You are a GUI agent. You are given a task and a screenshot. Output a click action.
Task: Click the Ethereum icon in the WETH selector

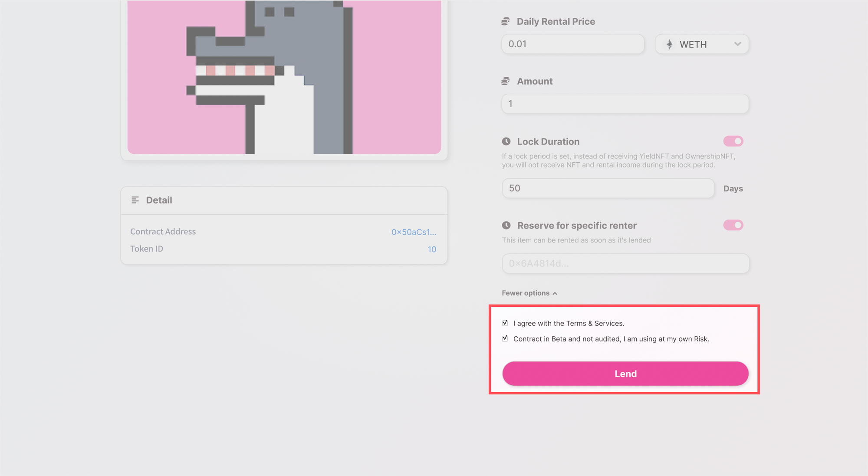tap(670, 44)
